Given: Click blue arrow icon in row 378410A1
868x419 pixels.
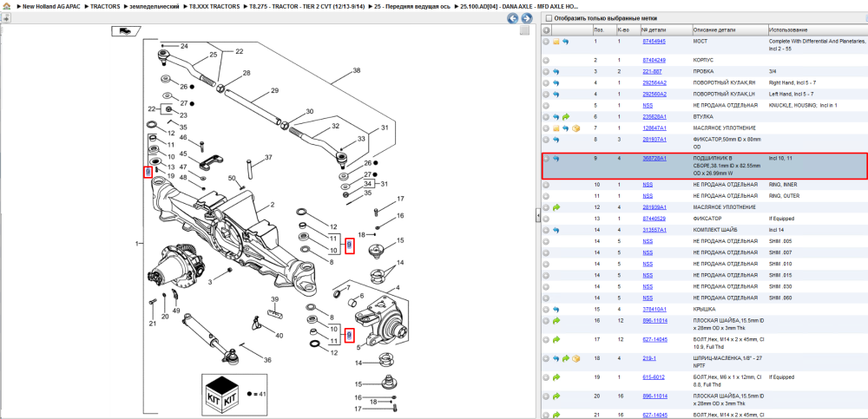Looking at the screenshot, I should pos(556,310).
